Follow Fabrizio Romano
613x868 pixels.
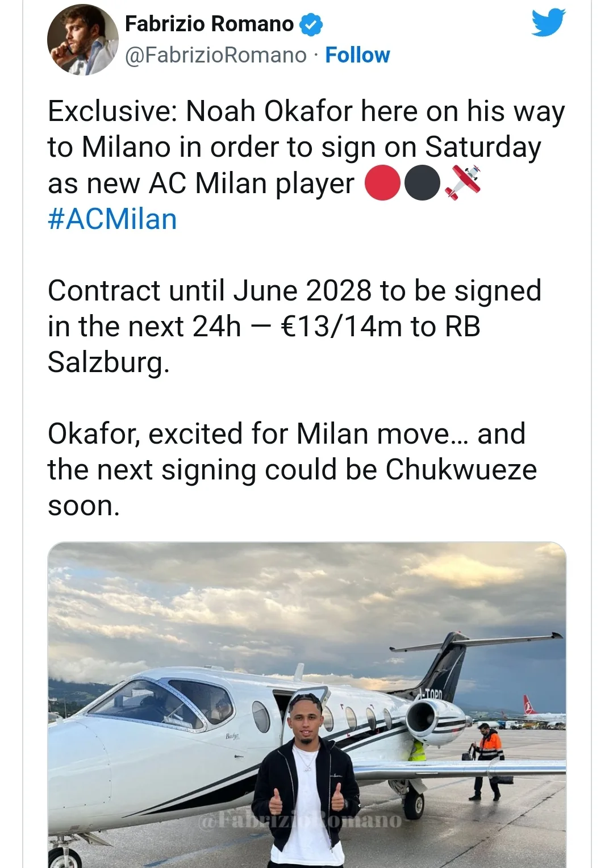(357, 55)
